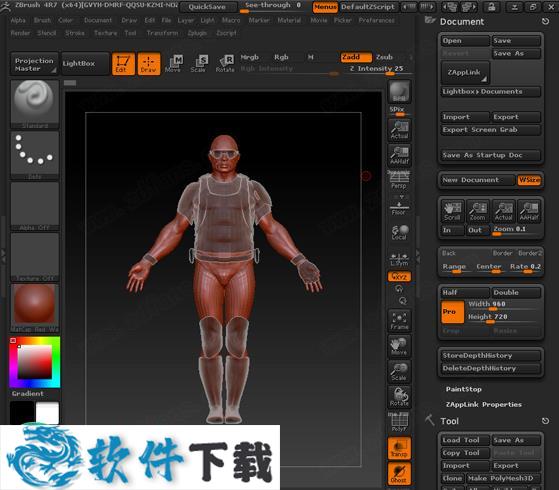Collapse the Tool panel header
The width and height of the screenshot is (559, 490).
pyautogui.click(x=449, y=421)
